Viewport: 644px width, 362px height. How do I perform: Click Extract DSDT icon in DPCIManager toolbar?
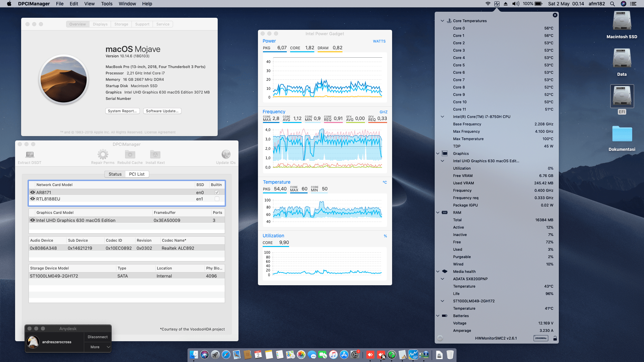pos(30,155)
